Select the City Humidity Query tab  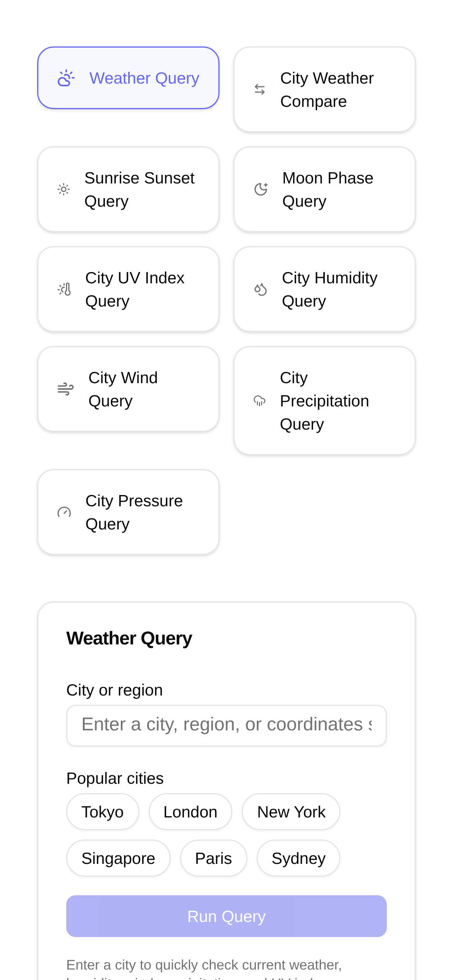point(324,290)
